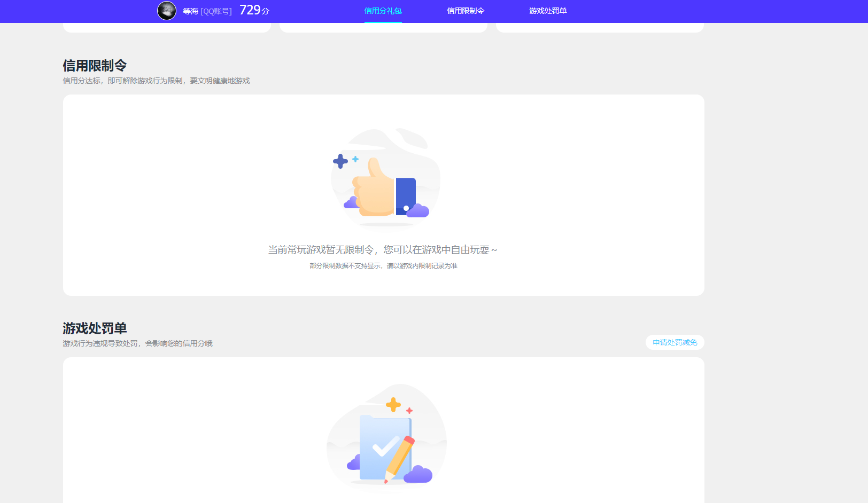This screenshot has width=868, height=503.
Task: Click the user avatar image
Action: [x=167, y=11]
